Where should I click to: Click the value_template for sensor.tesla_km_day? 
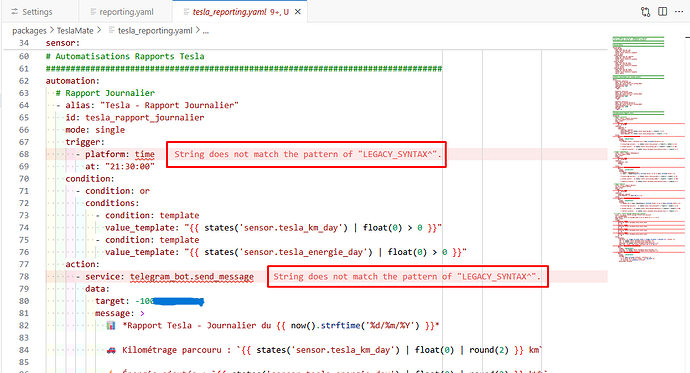(x=273, y=228)
